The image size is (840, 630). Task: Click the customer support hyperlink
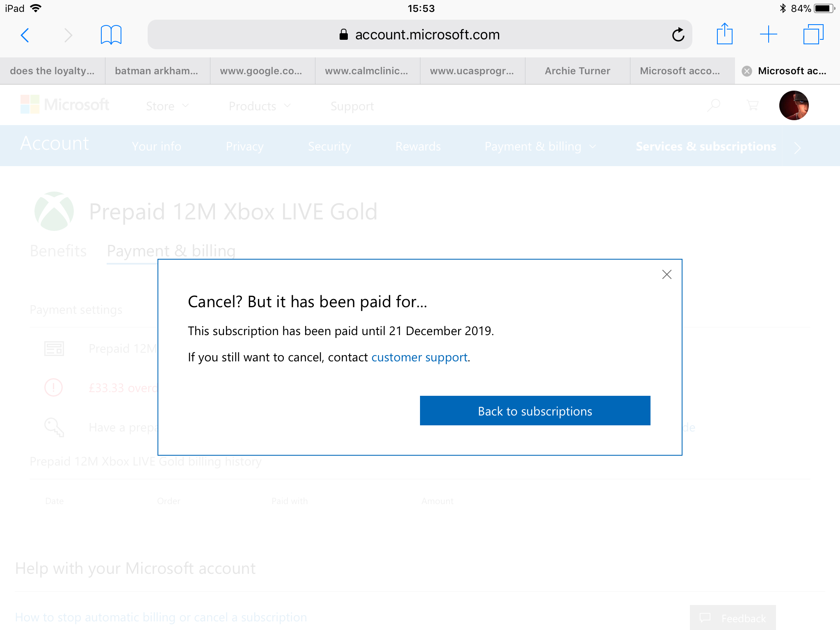419,357
